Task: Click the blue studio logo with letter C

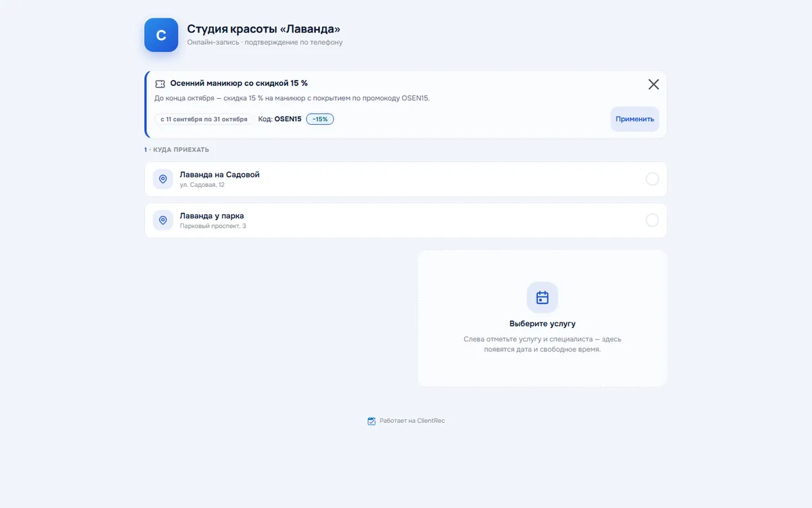Action: coord(161,35)
